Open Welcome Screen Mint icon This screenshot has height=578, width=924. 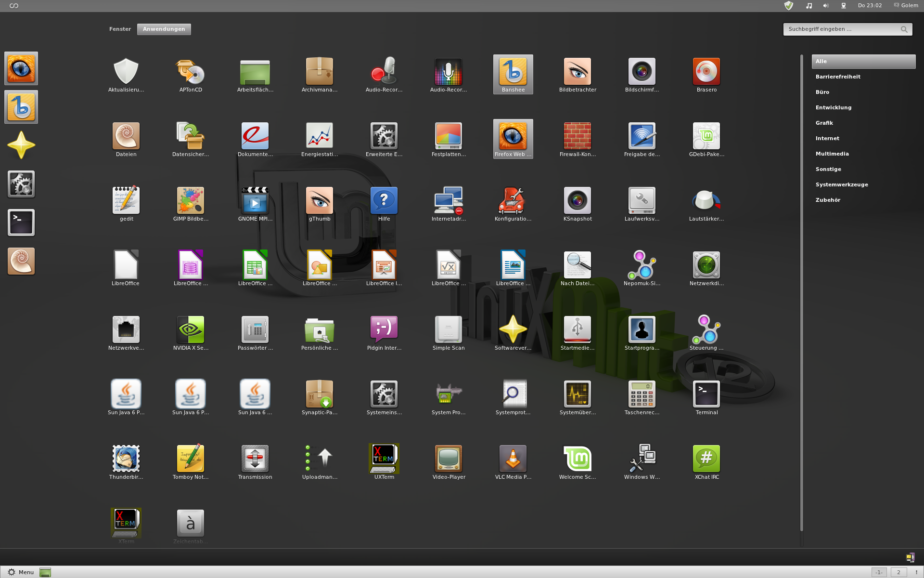coord(577,463)
